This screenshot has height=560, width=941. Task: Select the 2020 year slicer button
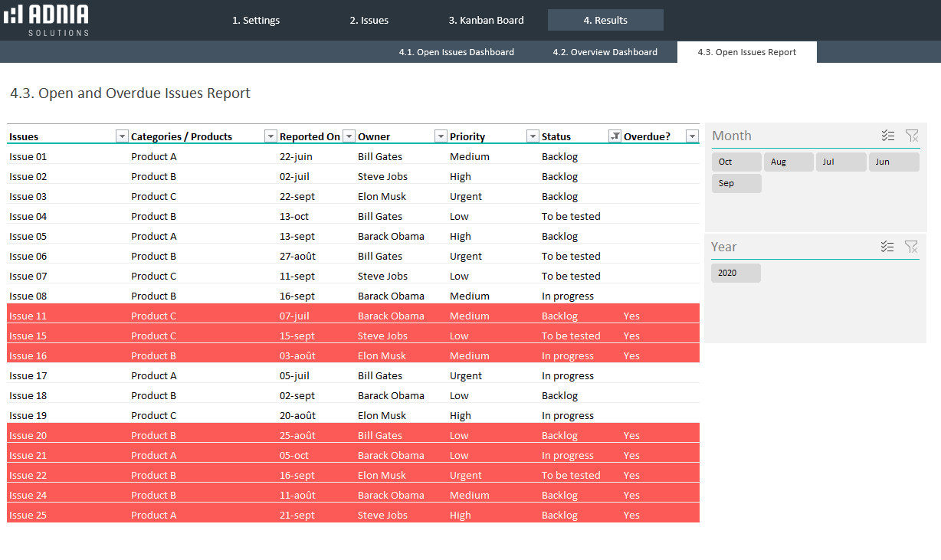click(735, 273)
